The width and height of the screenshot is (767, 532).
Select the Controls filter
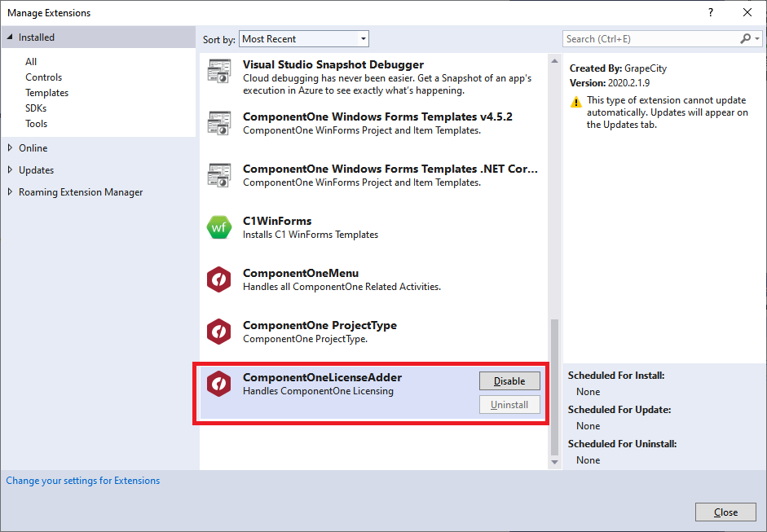tap(43, 77)
